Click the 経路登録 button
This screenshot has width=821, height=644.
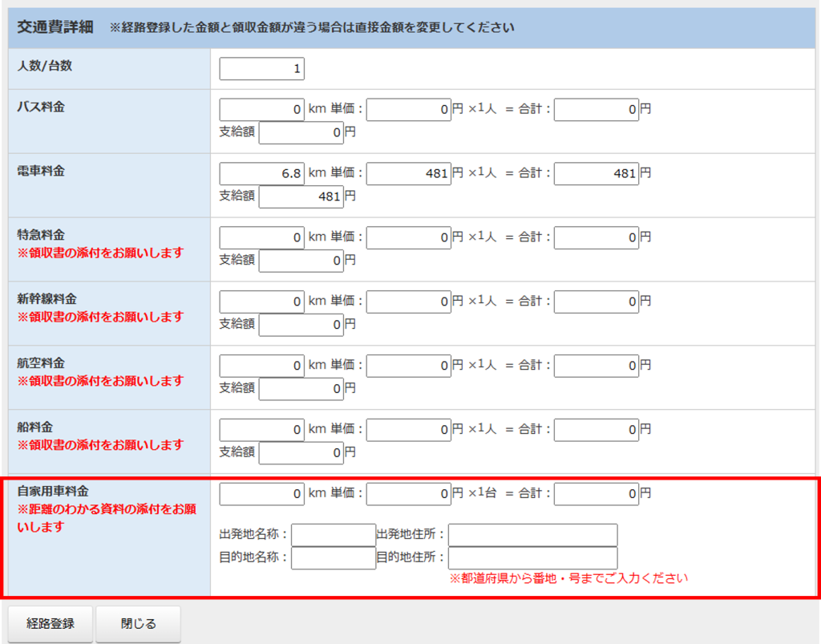pyautogui.click(x=51, y=624)
